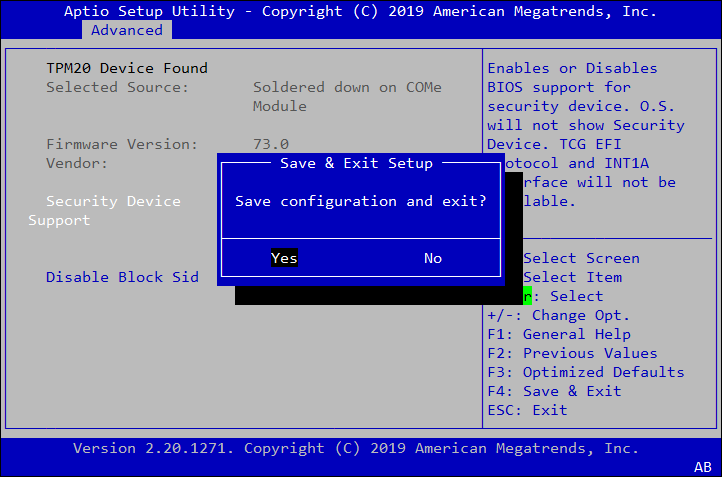Click the 'F1: General Help' hint
The image size is (722, 477).
click(x=559, y=334)
